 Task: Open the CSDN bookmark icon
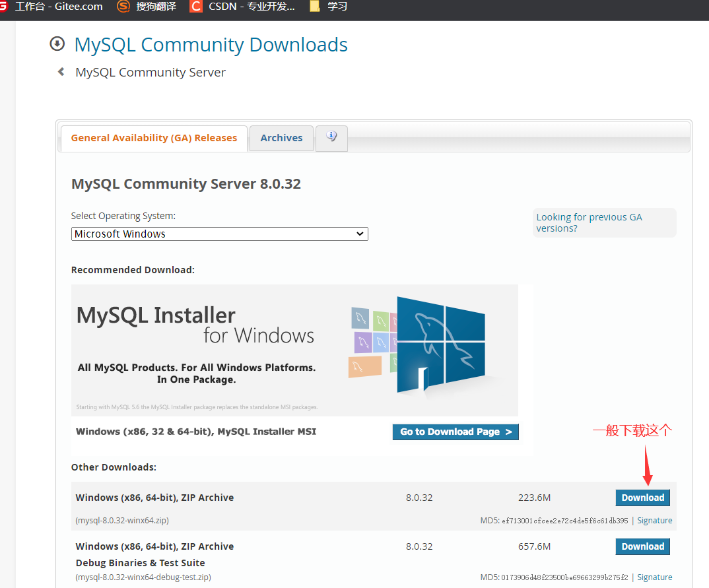[x=196, y=7]
